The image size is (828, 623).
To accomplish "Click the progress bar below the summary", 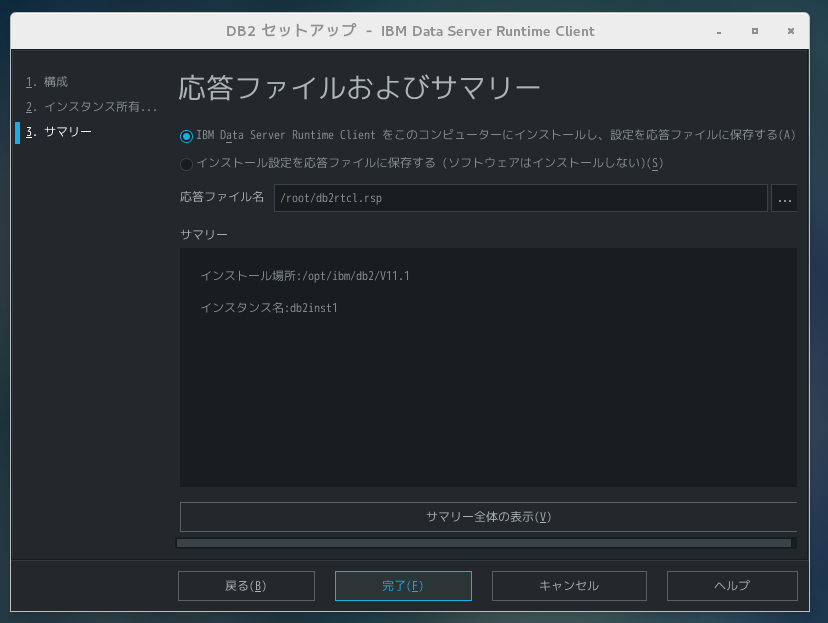I will [487, 543].
